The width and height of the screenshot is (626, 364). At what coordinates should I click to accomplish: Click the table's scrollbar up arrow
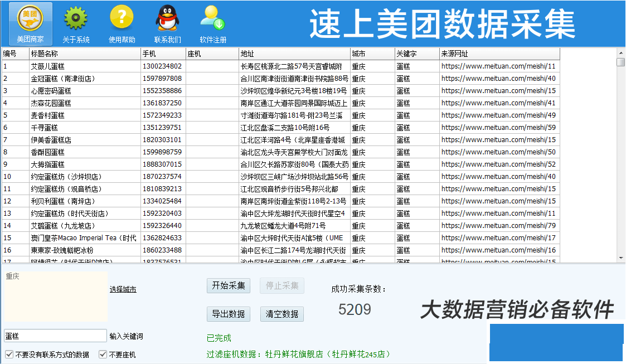coord(621,53)
